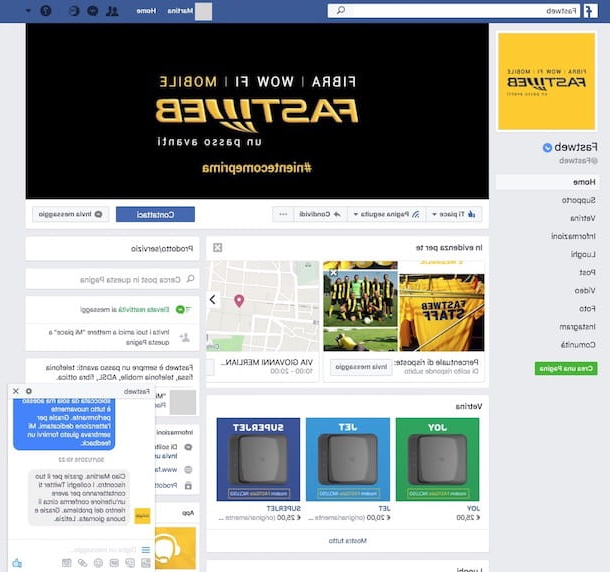Send a thumbs-up in the Fastweb chat
This screenshot has height=572, width=610.
[x=17, y=563]
